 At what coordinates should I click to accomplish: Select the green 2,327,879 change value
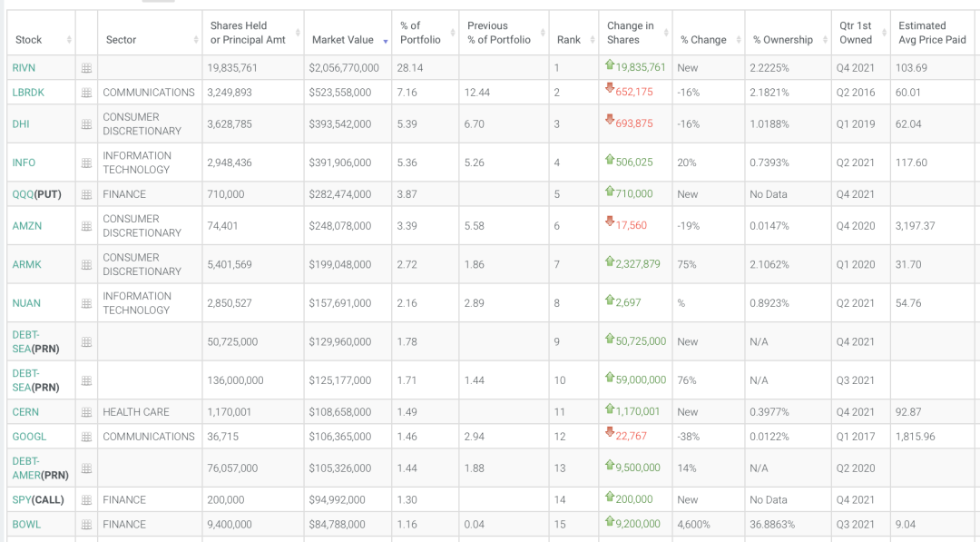[x=638, y=264]
